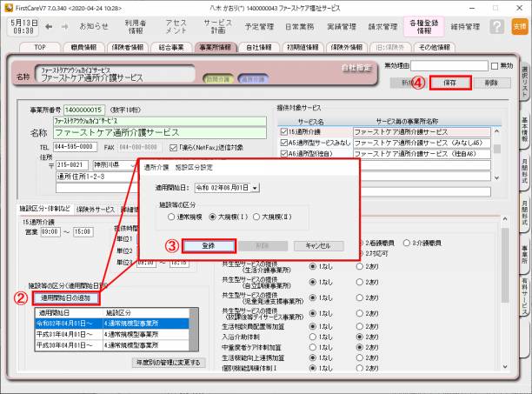532x394 pixels.
Task: Open 利用者情報 in the top toolbar
Action: click(x=136, y=27)
